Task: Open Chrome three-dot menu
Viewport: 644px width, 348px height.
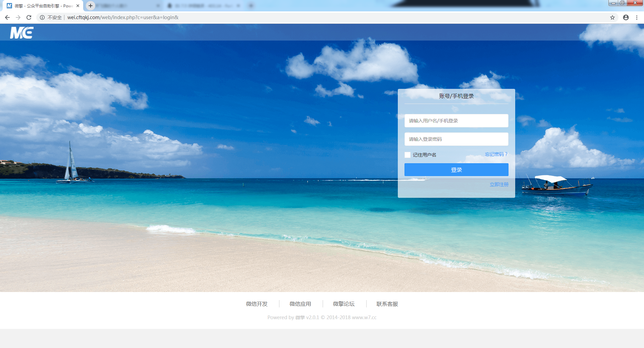Action: point(637,17)
